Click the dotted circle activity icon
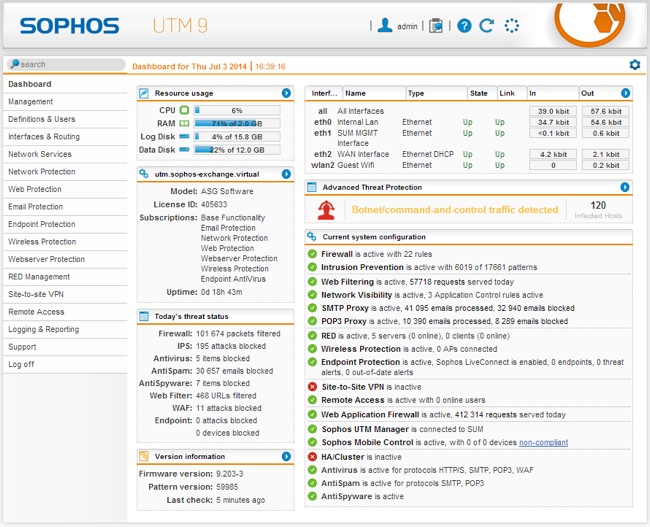 (512, 25)
